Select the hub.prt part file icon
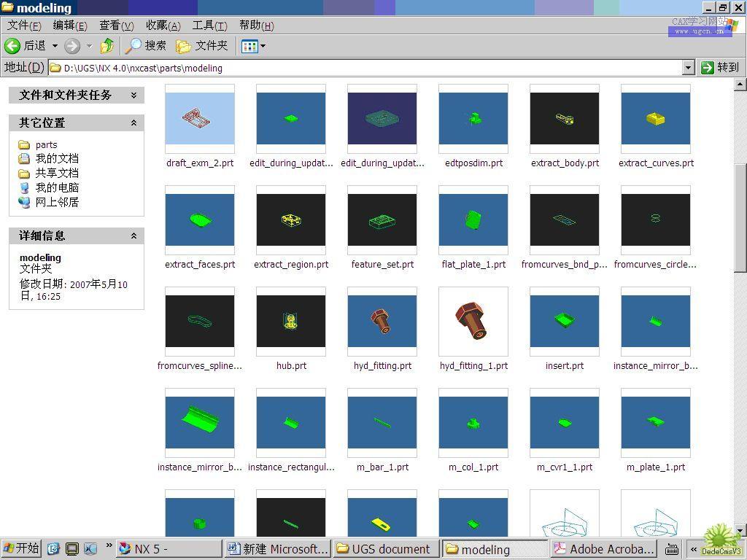Screen dimensions: 747x560 [291, 321]
